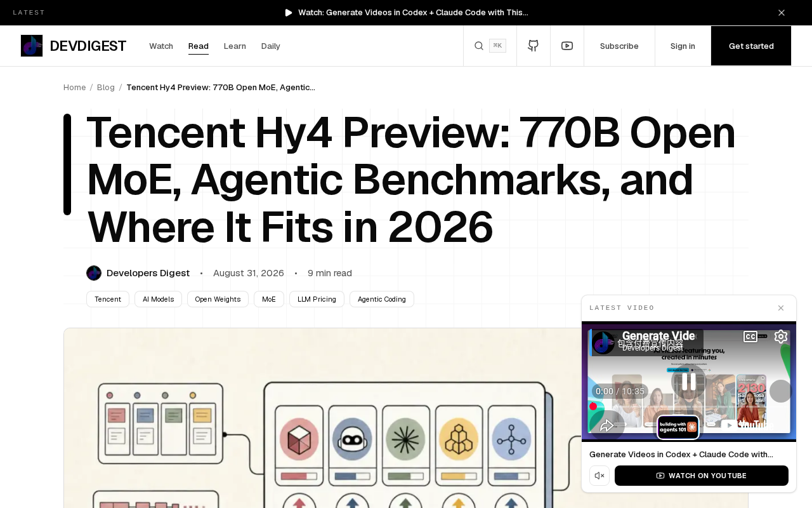Toggle mute on the video widget

pyautogui.click(x=599, y=476)
